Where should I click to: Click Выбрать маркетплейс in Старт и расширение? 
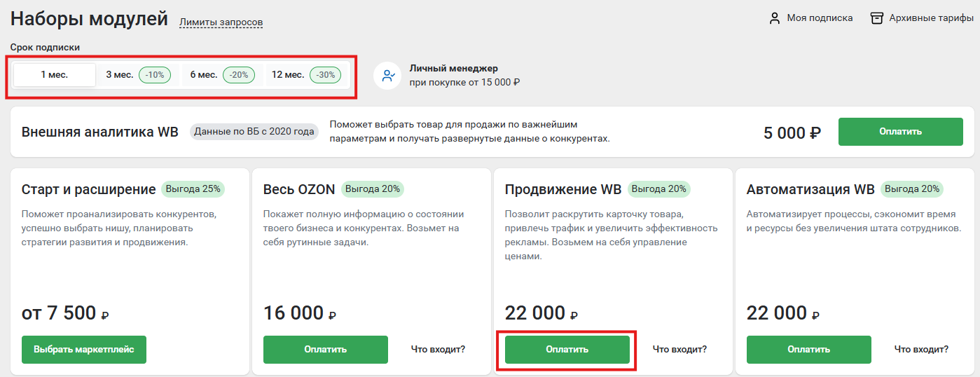84,350
